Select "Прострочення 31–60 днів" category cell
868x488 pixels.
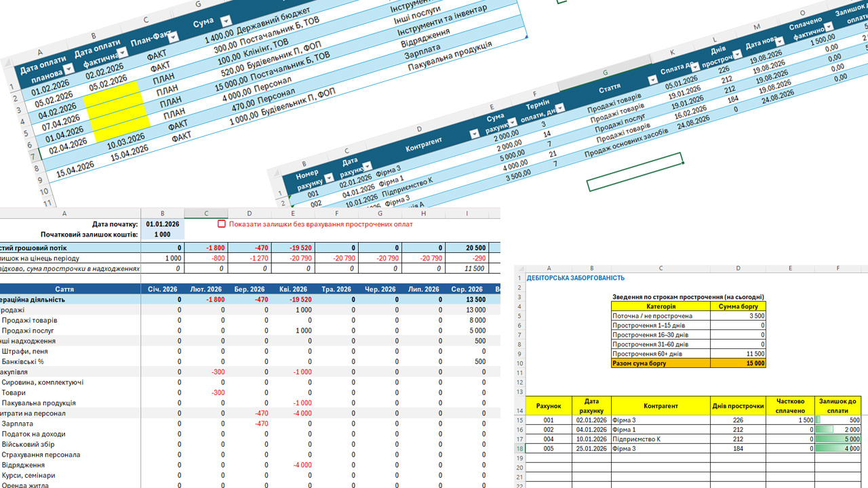coord(660,344)
